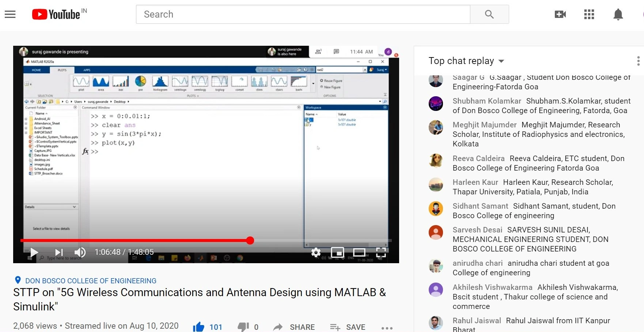Open the create video camera icon
644x332 pixels.
[560, 14]
